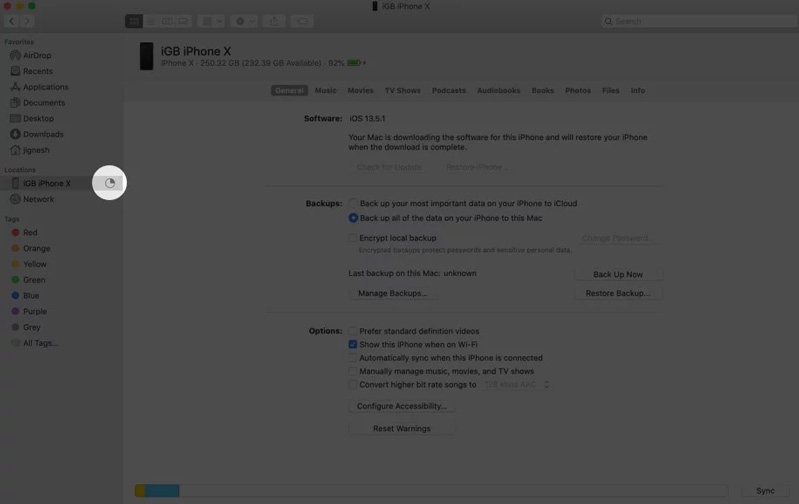The image size is (799, 504).
Task: Open the group-by arrangement dropdown
Action: (211, 21)
